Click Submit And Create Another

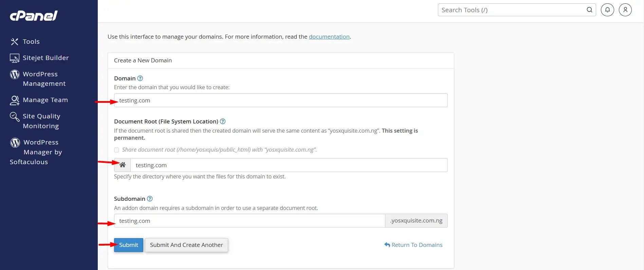coord(186,245)
